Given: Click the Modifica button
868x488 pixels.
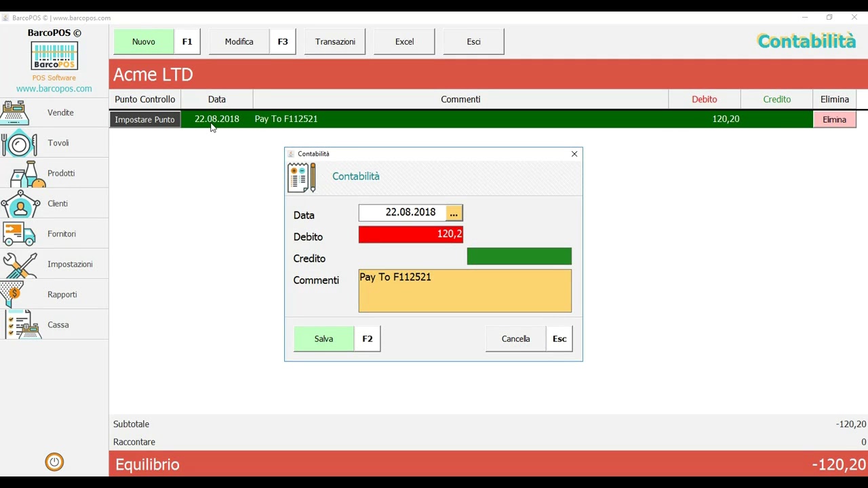Looking at the screenshot, I should 239,41.
